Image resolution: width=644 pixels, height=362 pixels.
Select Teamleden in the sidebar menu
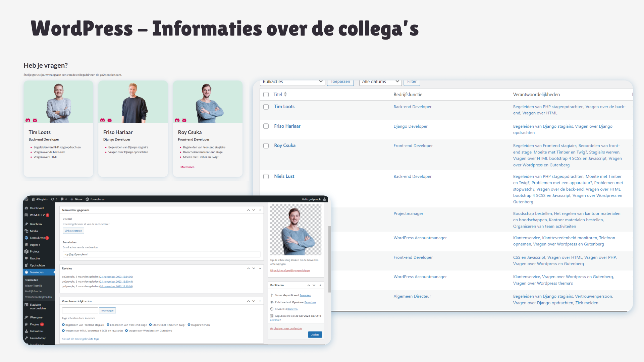tap(39, 272)
